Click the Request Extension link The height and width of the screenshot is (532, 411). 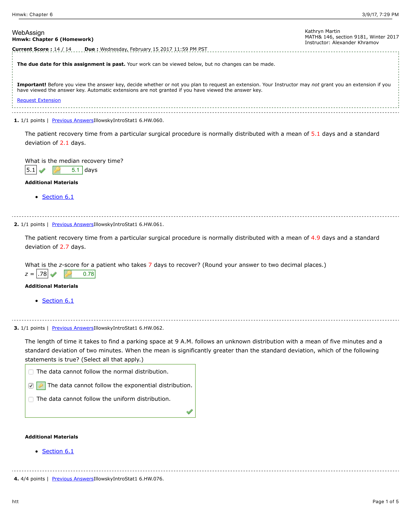39,100
